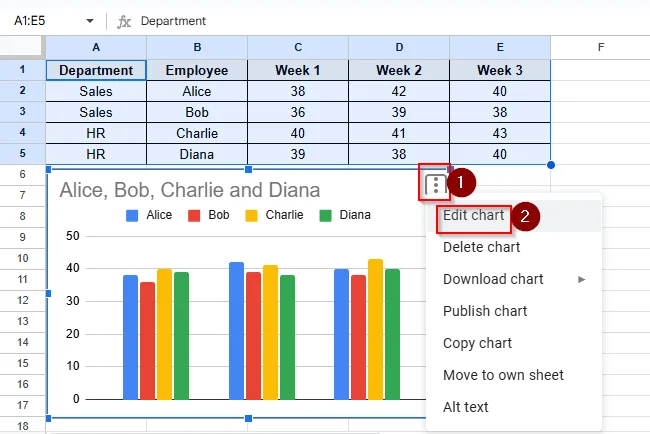Open the chart's three-dot options menu

436,185
